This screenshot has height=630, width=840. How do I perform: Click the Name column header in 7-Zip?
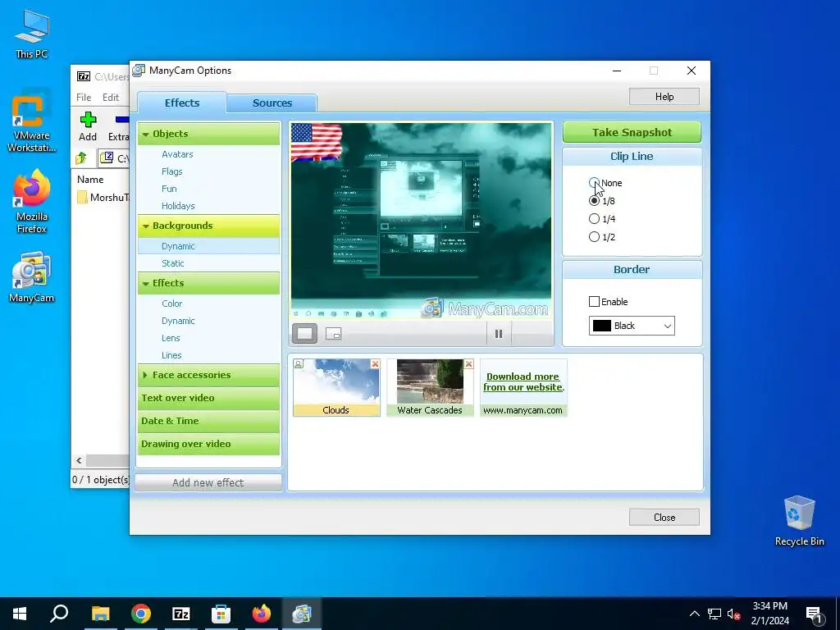coord(90,180)
